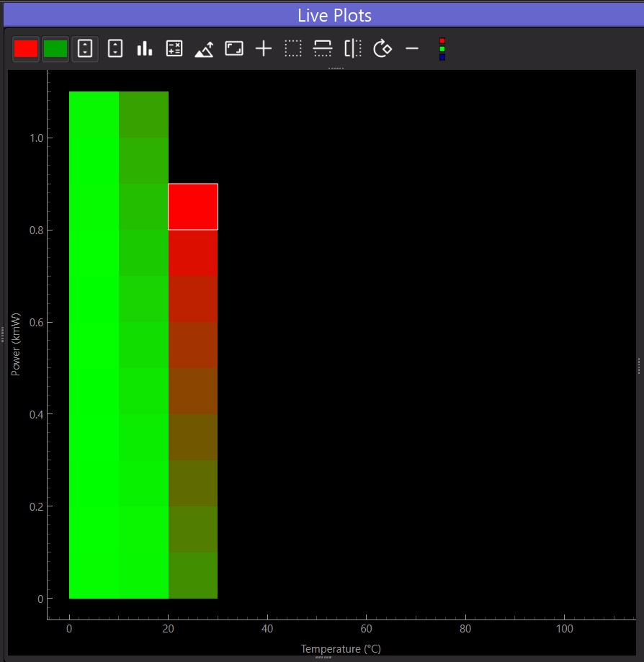Image resolution: width=644 pixels, height=662 pixels.
Task: Click the minus line toolbar icon
Action: pos(412,49)
